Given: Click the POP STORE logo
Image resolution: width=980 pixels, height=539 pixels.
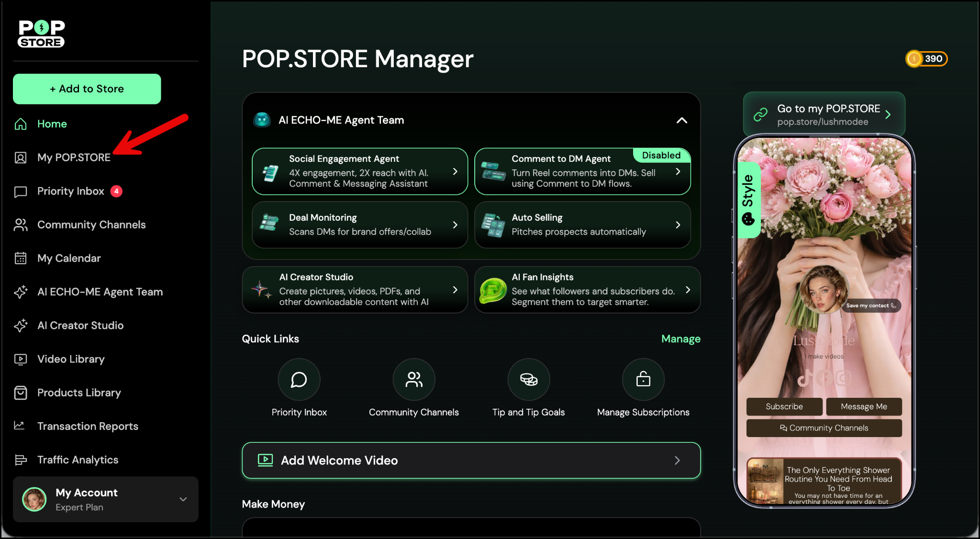Looking at the screenshot, I should point(42,34).
